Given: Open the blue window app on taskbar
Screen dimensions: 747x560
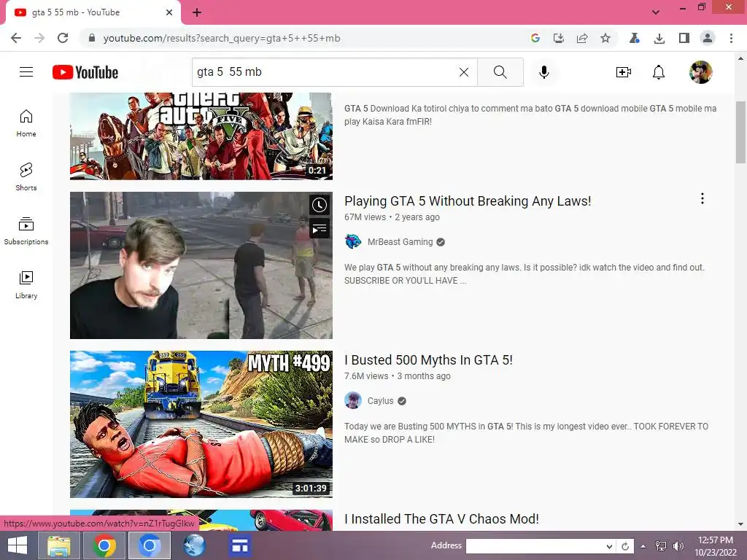Looking at the screenshot, I should coord(239,545).
